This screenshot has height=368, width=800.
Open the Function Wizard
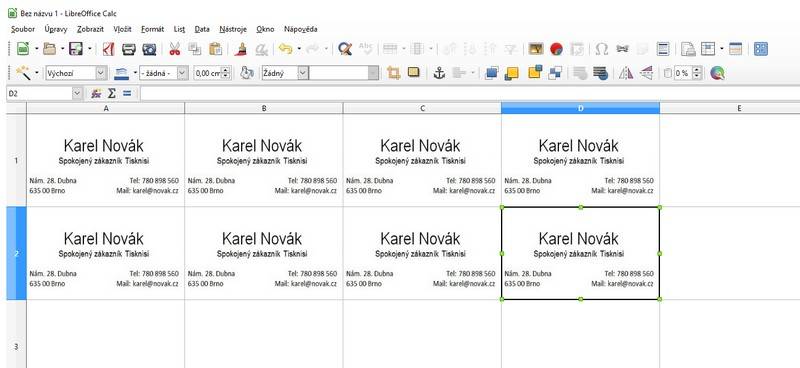click(96, 93)
